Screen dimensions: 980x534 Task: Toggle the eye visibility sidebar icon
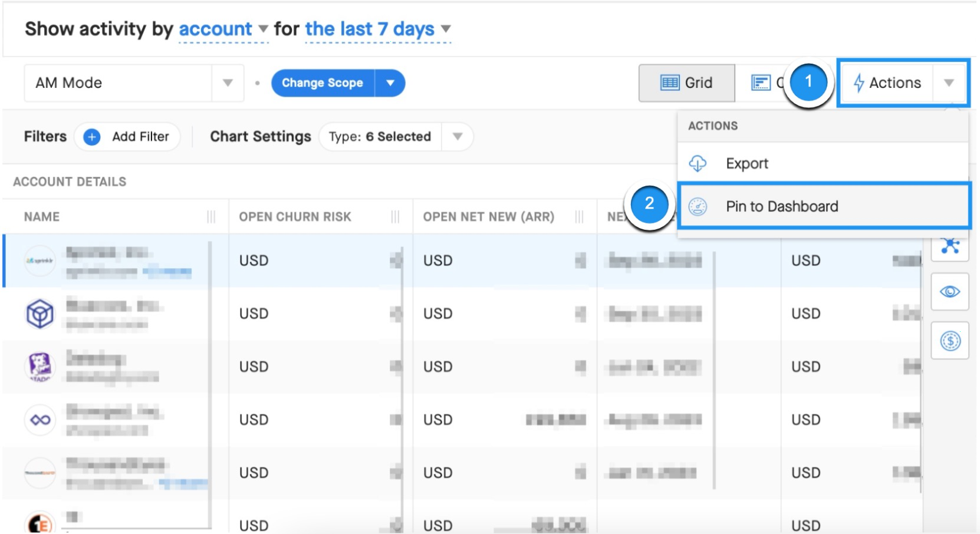pyautogui.click(x=950, y=292)
